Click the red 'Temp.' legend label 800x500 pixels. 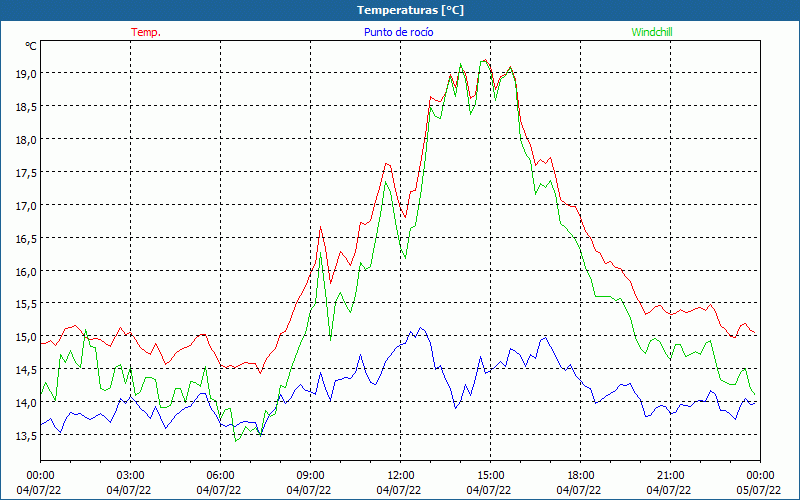[146, 32]
